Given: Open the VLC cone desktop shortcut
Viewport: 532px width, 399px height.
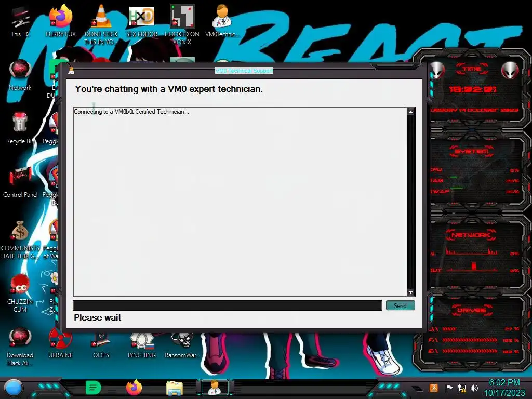Looking at the screenshot, I should [101, 24].
